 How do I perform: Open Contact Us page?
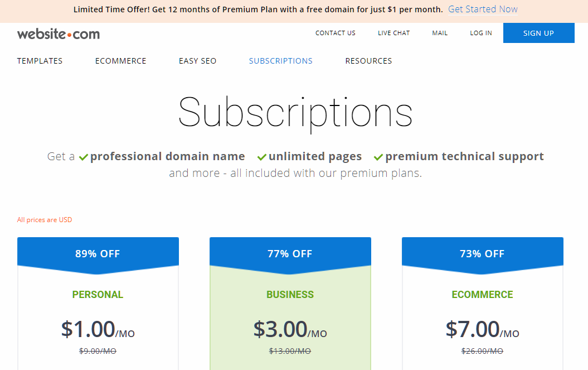(x=336, y=33)
